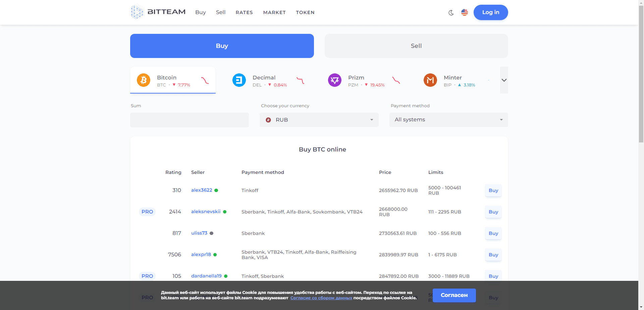Open seller profile aleksnevskii

point(206,212)
